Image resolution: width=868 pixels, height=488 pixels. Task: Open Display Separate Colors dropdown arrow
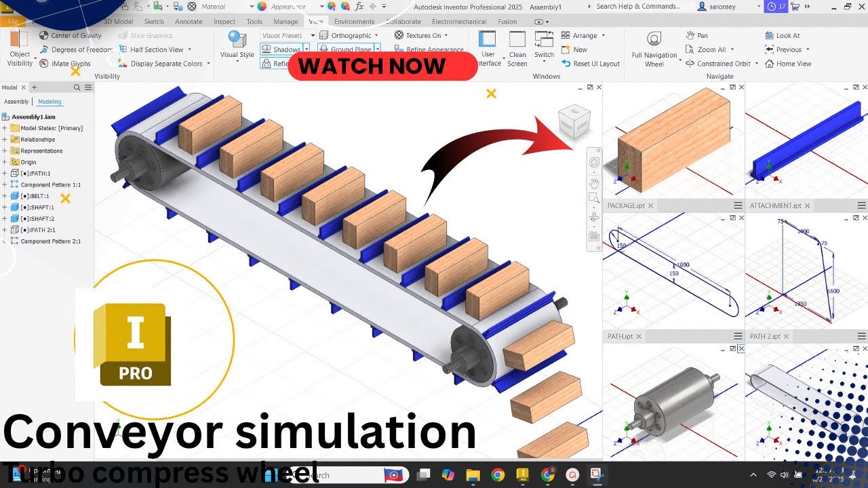(208, 64)
